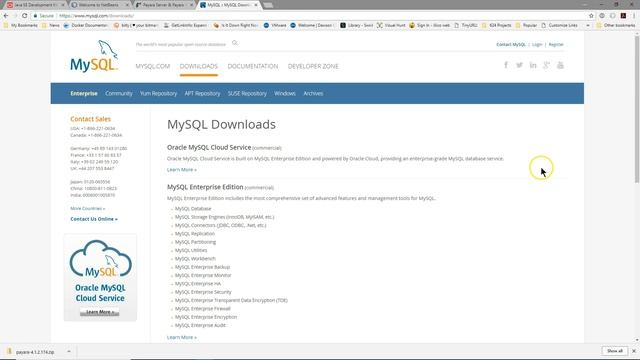Image resolution: width=640 pixels, height=360 pixels.
Task: Click Oracle MySQL Cloud Service banner
Action: tap(100, 278)
